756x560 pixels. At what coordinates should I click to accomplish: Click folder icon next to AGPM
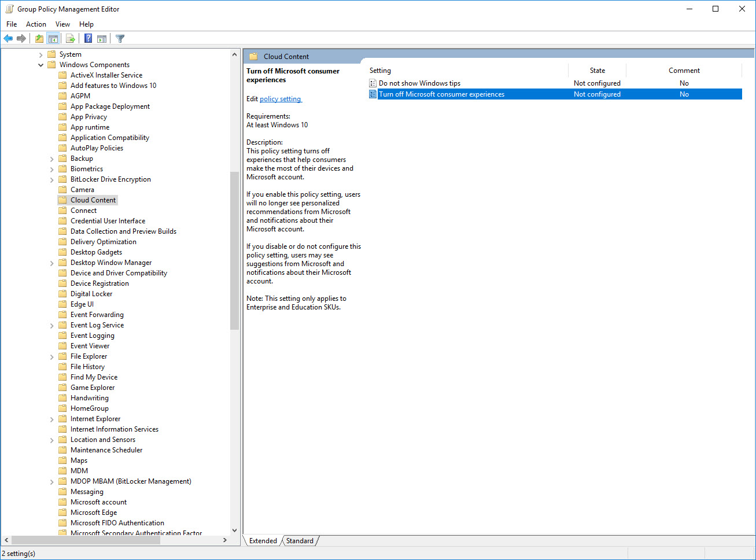coord(63,96)
